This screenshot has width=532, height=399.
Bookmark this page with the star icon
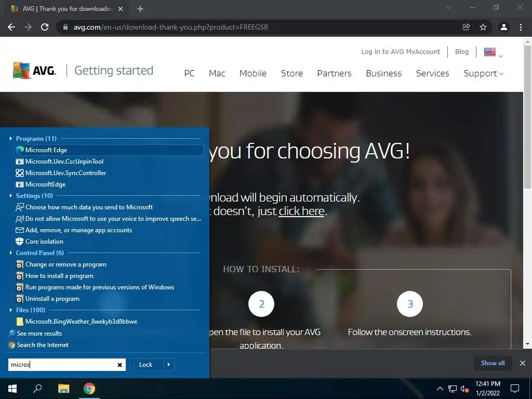click(483, 27)
